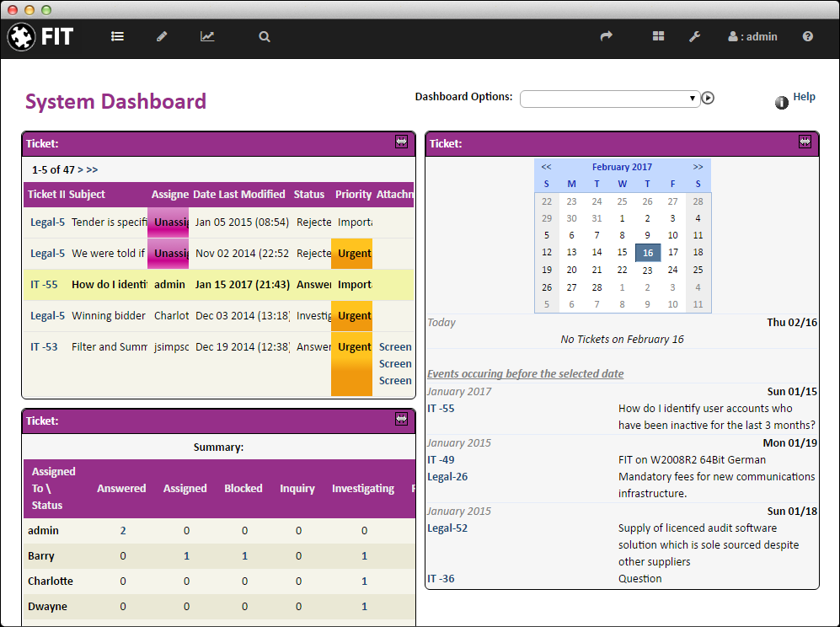Click Barry's Blocked count 1
The image size is (840, 627).
coord(244,555)
